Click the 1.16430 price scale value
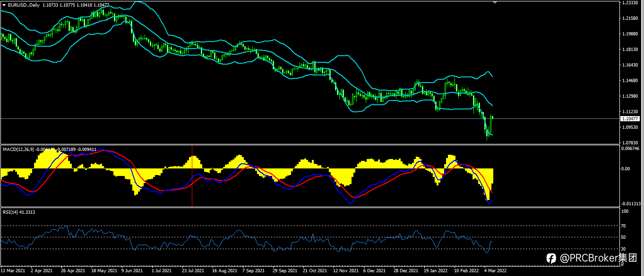 point(630,65)
